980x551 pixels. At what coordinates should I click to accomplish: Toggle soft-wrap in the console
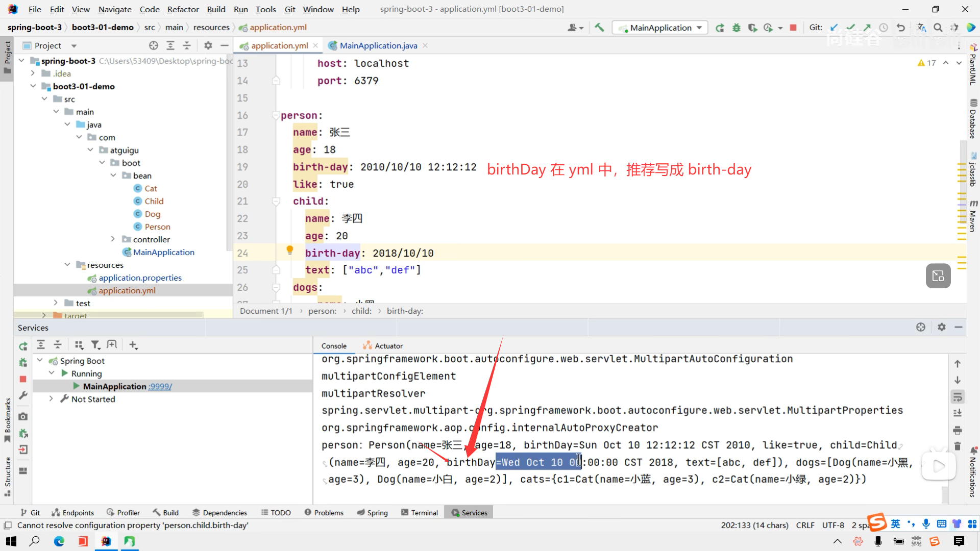(x=958, y=396)
